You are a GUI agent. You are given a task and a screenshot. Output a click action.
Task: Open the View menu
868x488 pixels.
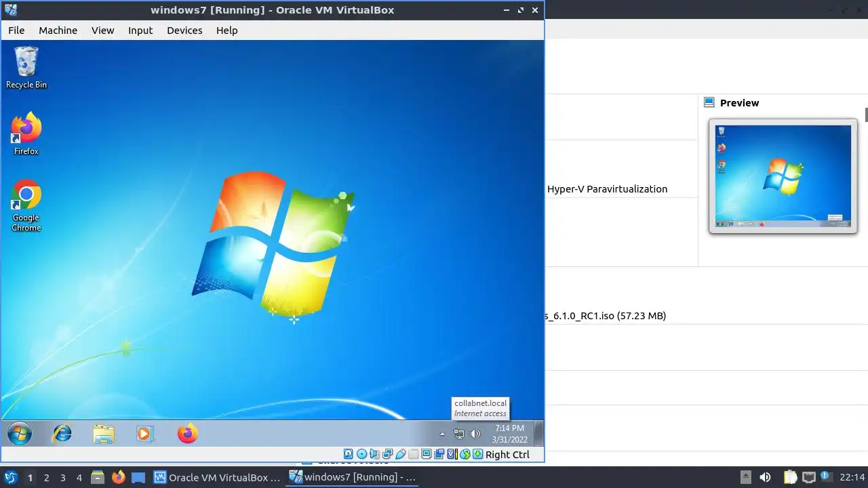[102, 30]
